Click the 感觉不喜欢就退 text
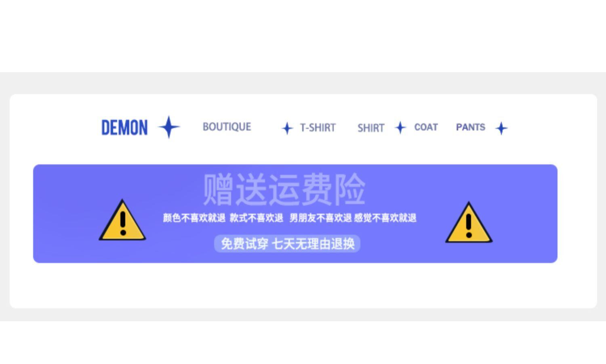 [x=385, y=218]
